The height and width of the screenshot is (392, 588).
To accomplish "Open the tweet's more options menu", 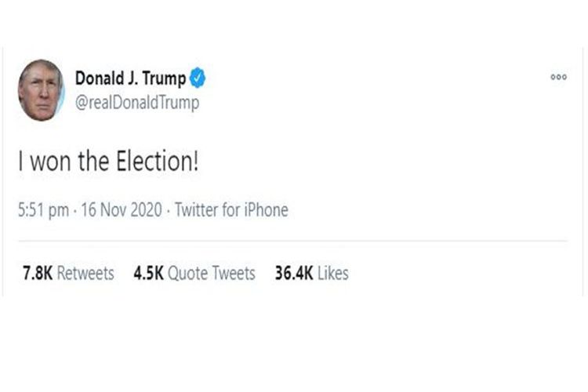I will coord(558,77).
